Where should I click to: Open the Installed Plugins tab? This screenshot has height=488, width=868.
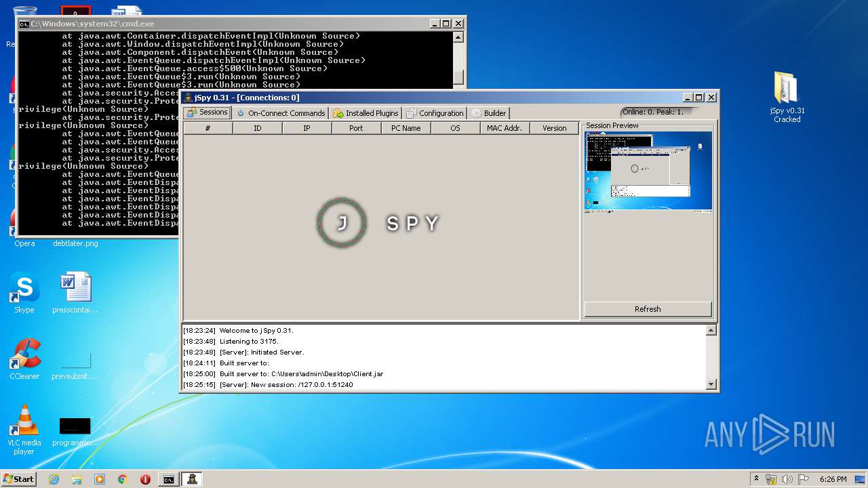click(x=366, y=113)
